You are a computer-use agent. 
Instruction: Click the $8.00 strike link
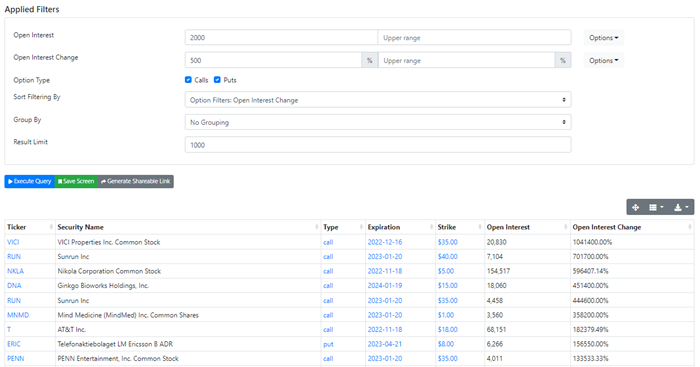pos(446,344)
